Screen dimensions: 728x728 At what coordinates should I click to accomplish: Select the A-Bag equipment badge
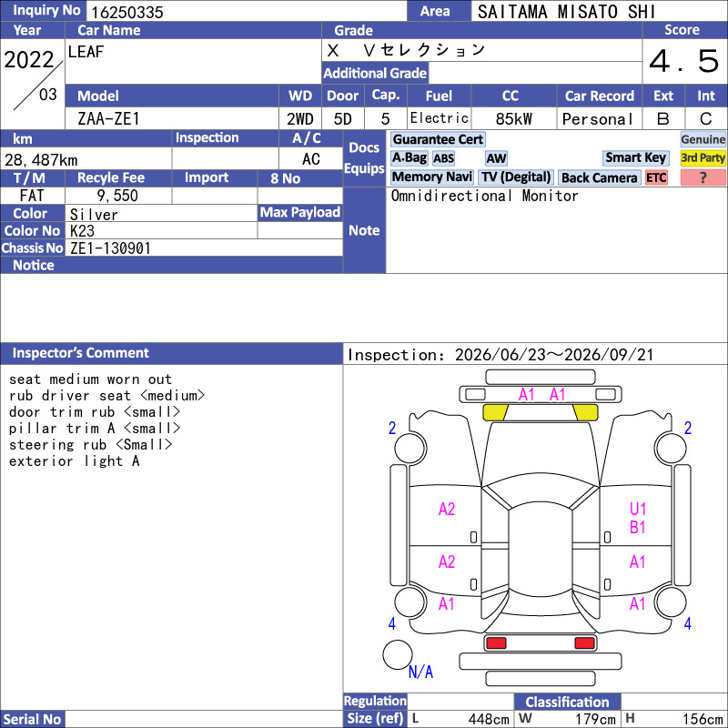click(409, 158)
